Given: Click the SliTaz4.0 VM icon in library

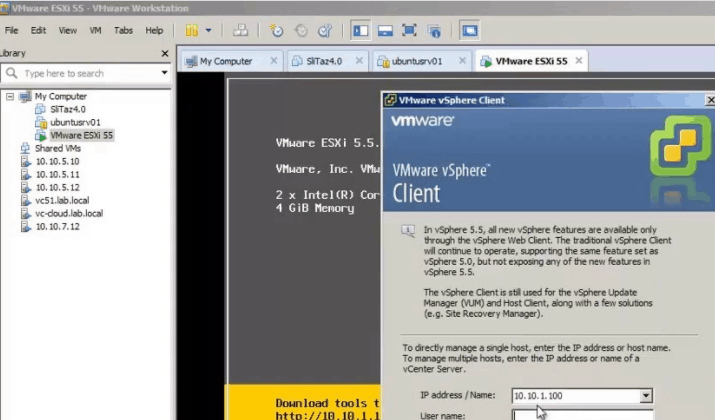Looking at the screenshot, I should (40, 109).
